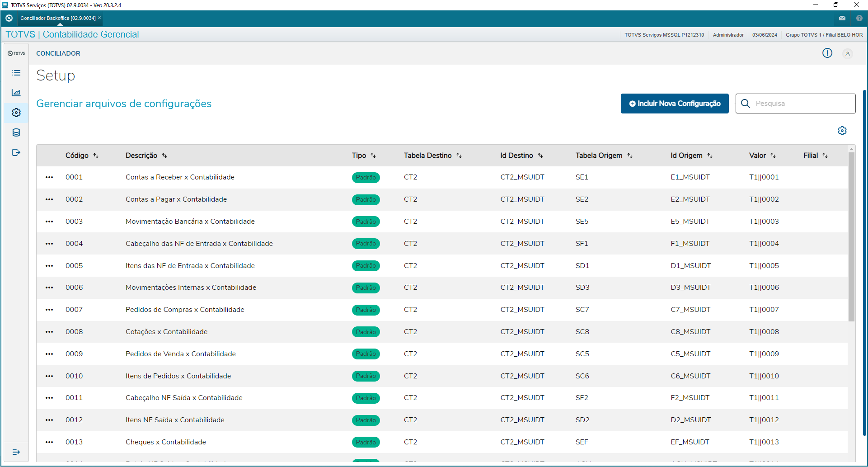Sort table by Código column

click(x=96, y=156)
